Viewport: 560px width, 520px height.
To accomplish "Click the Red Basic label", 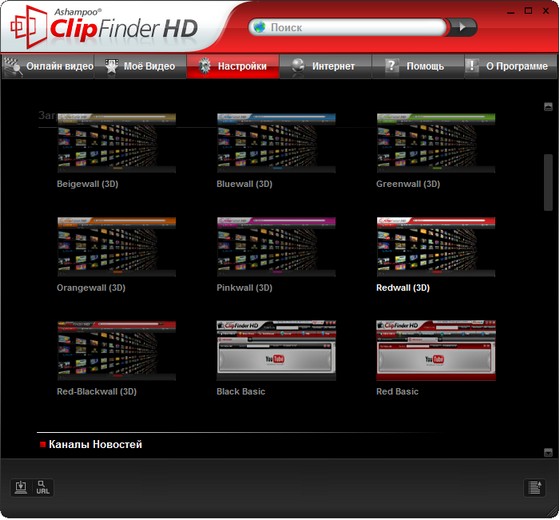I will tap(397, 391).
